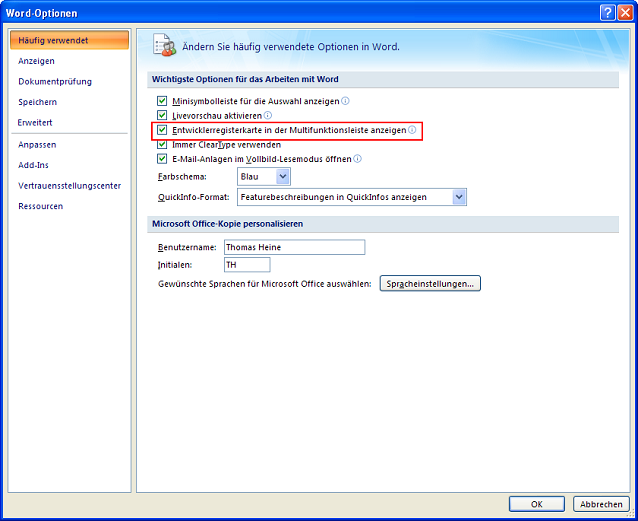This screenshot has height=521, width=638.
Task: Open the Farbschema dropdown showing Blau
Action: (264, 177)
